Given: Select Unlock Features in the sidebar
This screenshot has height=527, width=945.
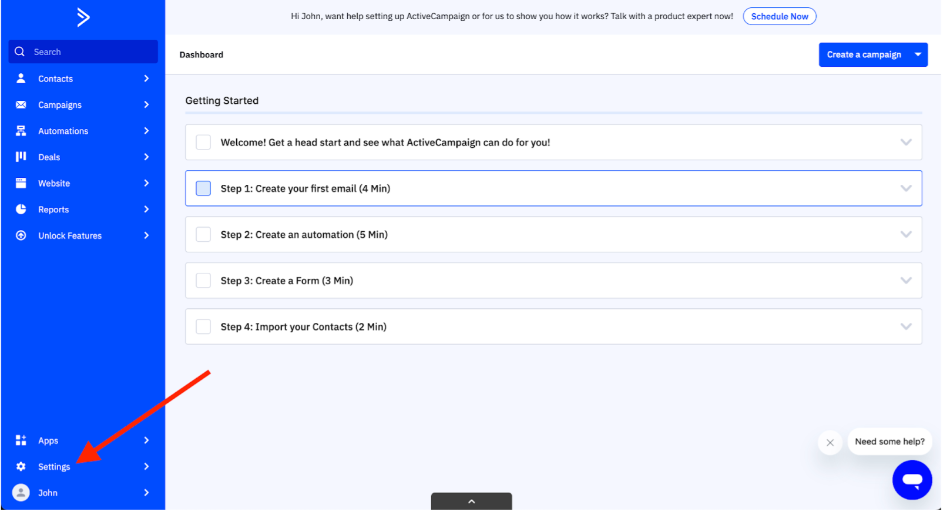Looking at the screenshot, I should [x=70, y=236].
